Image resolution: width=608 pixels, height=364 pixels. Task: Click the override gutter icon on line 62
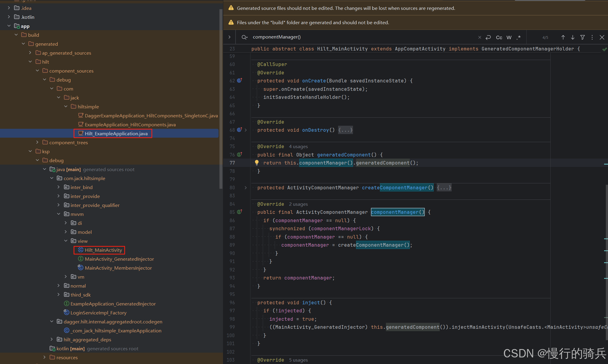pyautogui.click(x=239, y=80)
